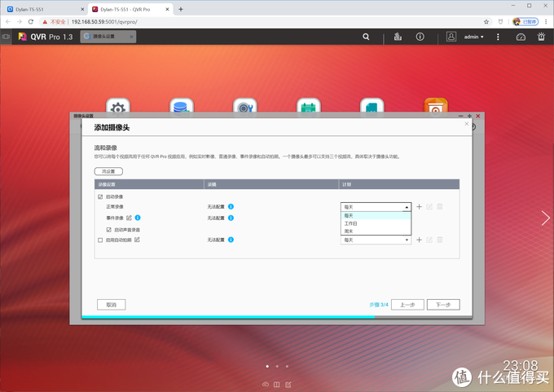
Task: Open the snapshot row 每天 dropdown
Action: 376,240
